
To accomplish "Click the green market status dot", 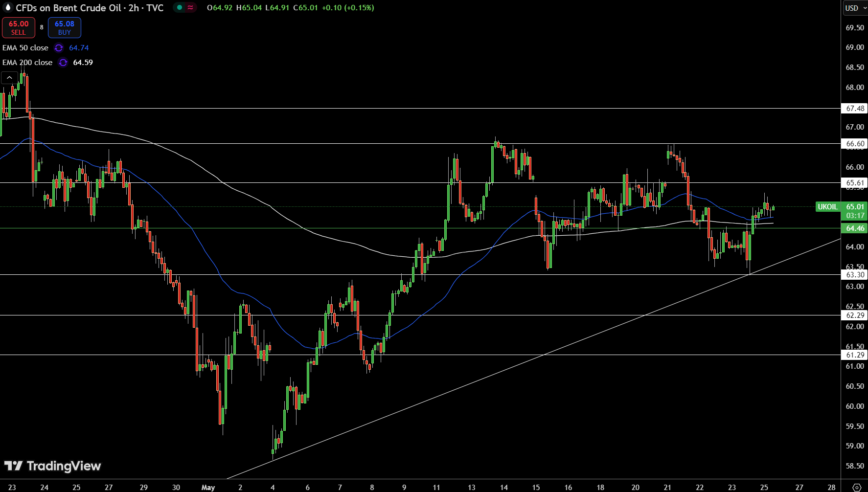I will click(x=180, y=8).
